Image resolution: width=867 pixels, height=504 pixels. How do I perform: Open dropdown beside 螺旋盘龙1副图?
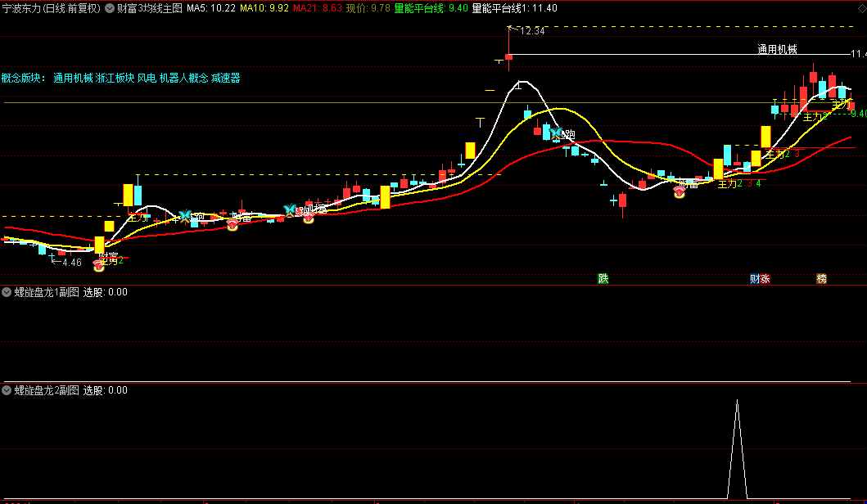(7, 292)
